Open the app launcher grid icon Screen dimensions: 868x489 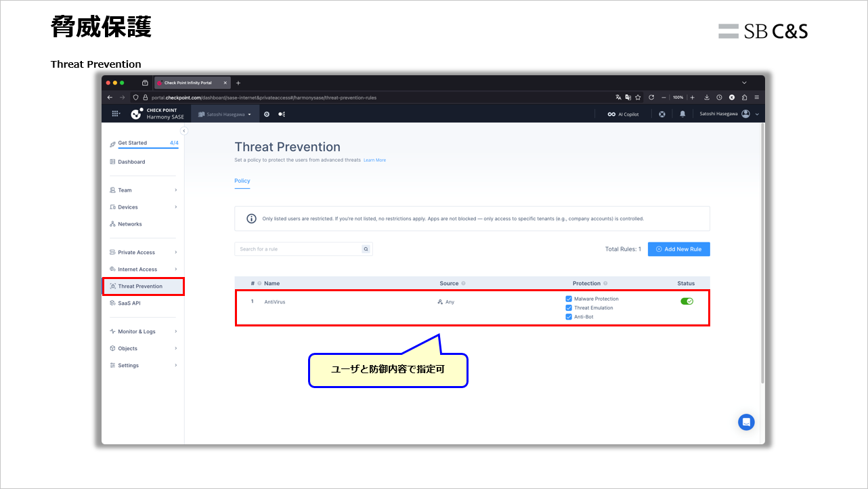point(115,114)
